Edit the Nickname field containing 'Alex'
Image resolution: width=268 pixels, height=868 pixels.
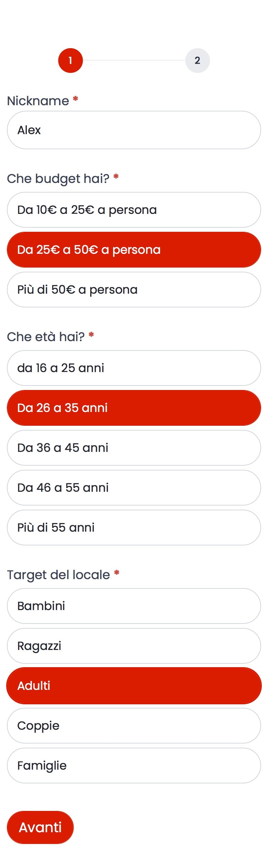(x=134, y=130)
